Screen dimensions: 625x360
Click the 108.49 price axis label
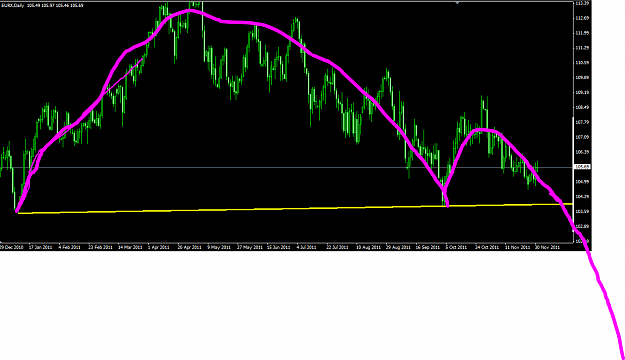tap(582, 107)
